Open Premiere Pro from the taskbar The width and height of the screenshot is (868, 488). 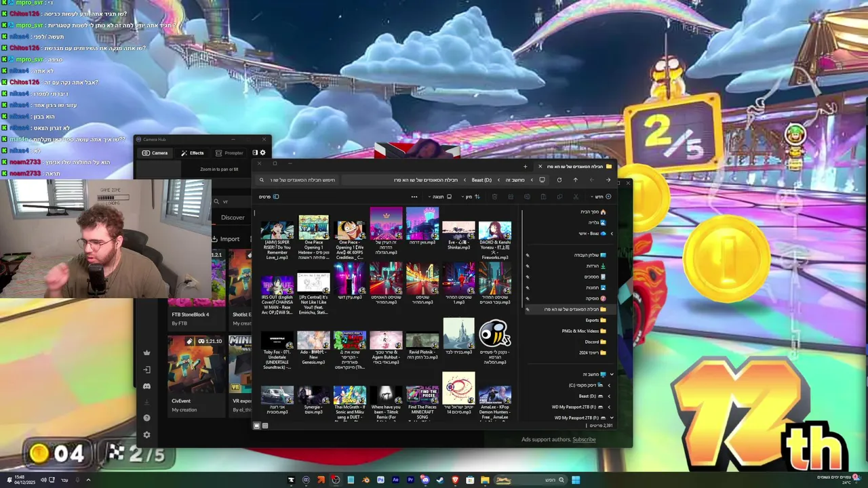click(410, 480)
